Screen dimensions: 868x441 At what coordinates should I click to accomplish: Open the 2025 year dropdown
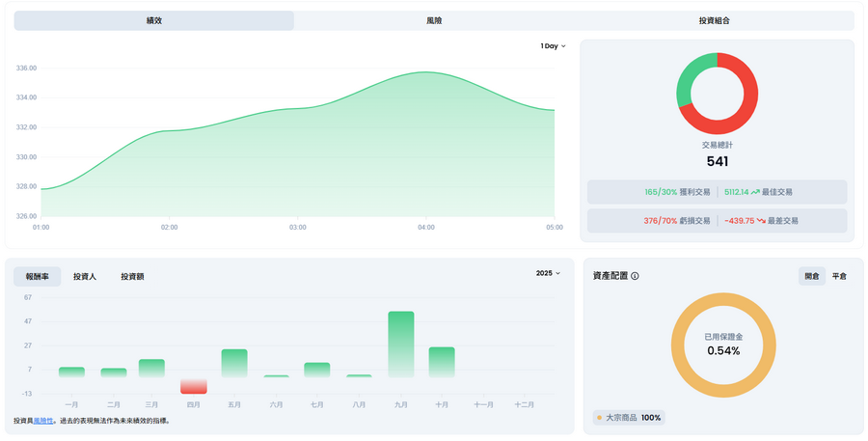coord(548,273)
